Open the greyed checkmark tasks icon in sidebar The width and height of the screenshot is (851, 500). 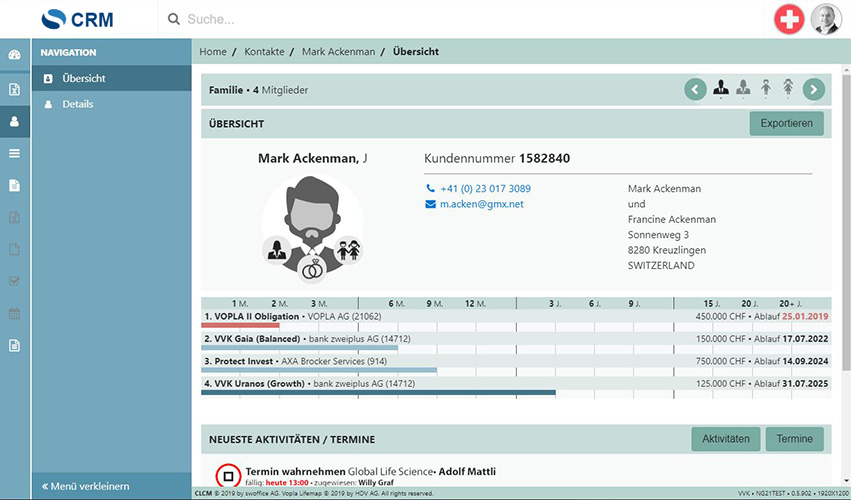[15, 281]
